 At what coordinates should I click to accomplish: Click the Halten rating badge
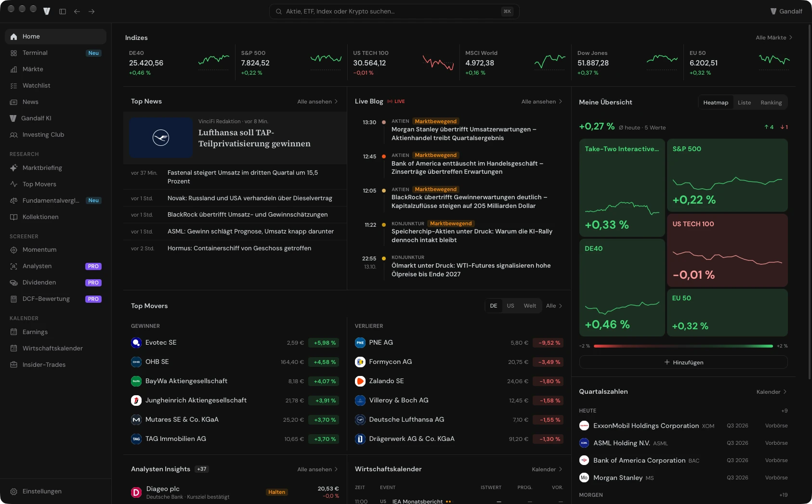point(277,492)
